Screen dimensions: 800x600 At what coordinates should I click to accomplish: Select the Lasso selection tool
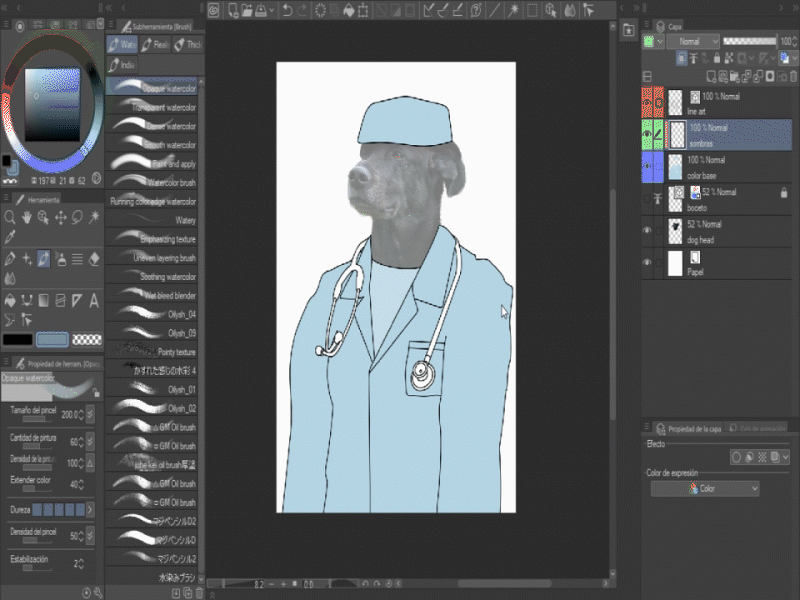pyautogui.click(x=77, y=218)
